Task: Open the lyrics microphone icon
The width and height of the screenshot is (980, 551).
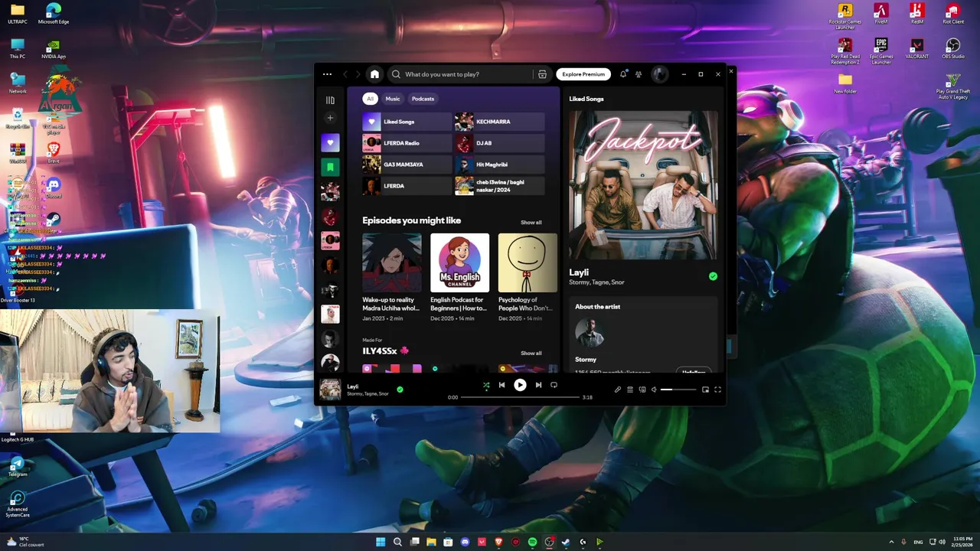Action: click(618, 390)
